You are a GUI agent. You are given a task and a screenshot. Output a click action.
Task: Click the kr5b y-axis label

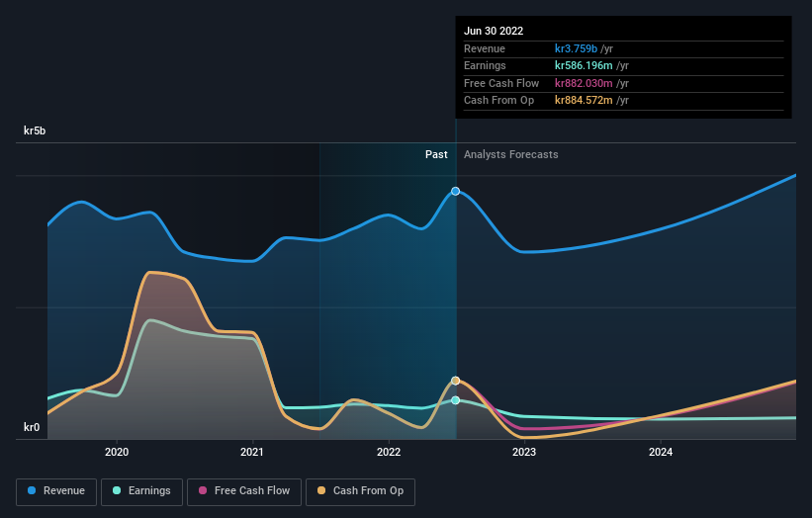[35, 130]
